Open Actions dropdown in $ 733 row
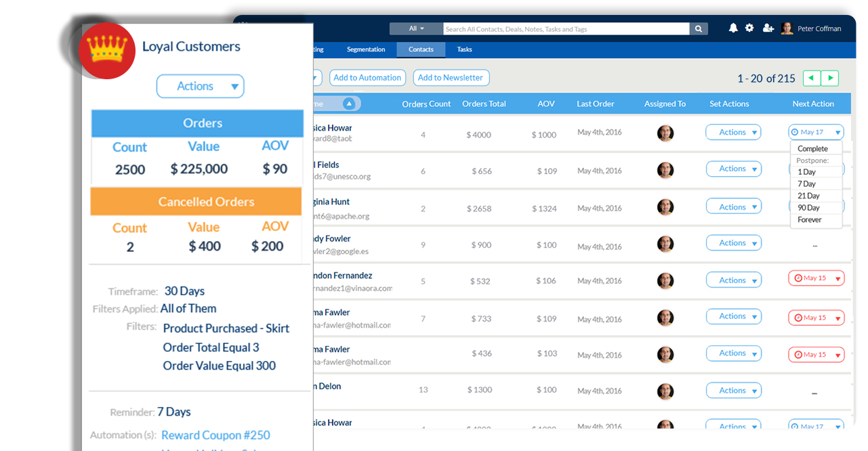This screenshot has width=868, height=451. click(733, 316)
